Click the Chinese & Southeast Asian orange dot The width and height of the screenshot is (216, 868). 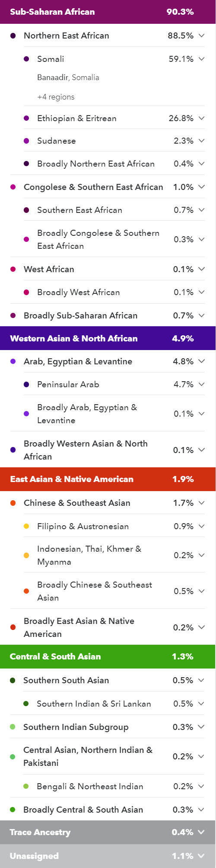pos(13,503)
